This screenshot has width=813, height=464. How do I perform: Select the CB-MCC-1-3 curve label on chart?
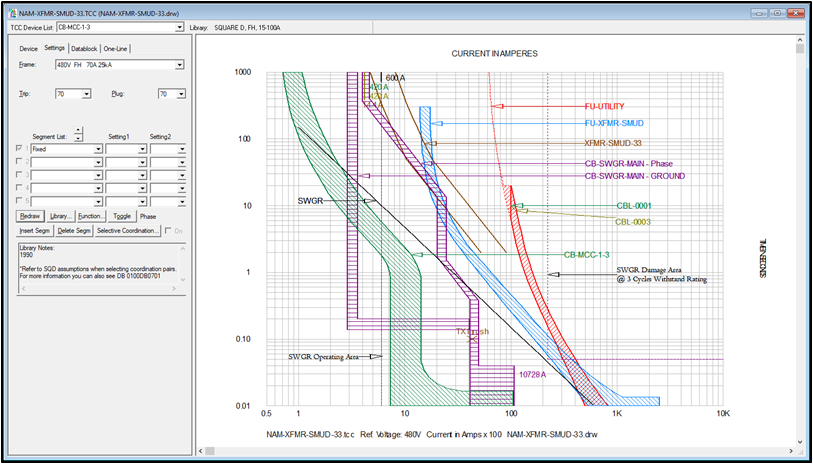(x=587, y=255)
